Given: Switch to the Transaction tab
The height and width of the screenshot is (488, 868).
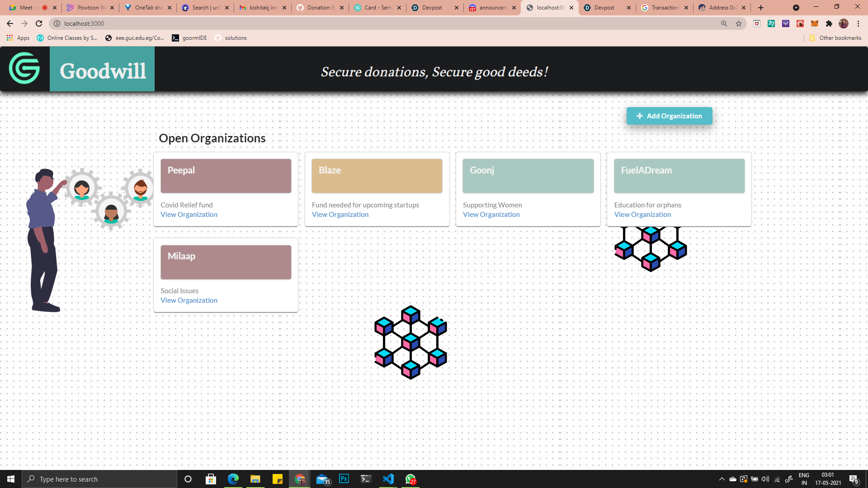Looking at the screenshot, I should pos(664,8).
